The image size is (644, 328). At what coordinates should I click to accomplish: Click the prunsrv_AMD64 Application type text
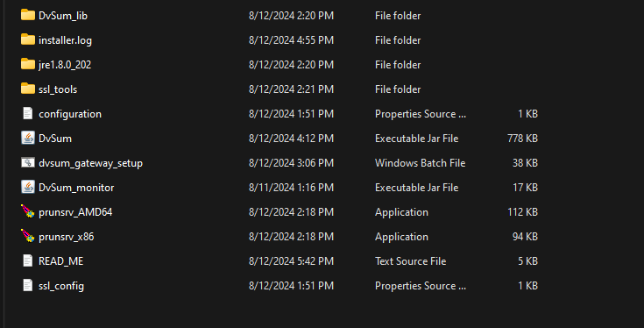(401, 212)
